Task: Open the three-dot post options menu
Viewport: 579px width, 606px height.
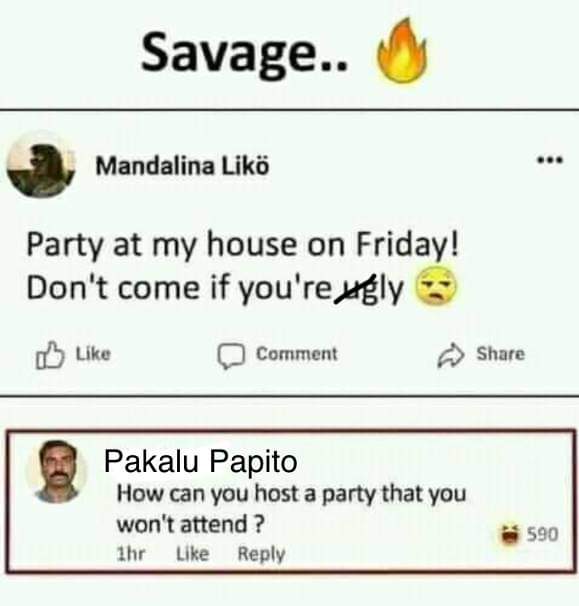Action: click(551, 159)
